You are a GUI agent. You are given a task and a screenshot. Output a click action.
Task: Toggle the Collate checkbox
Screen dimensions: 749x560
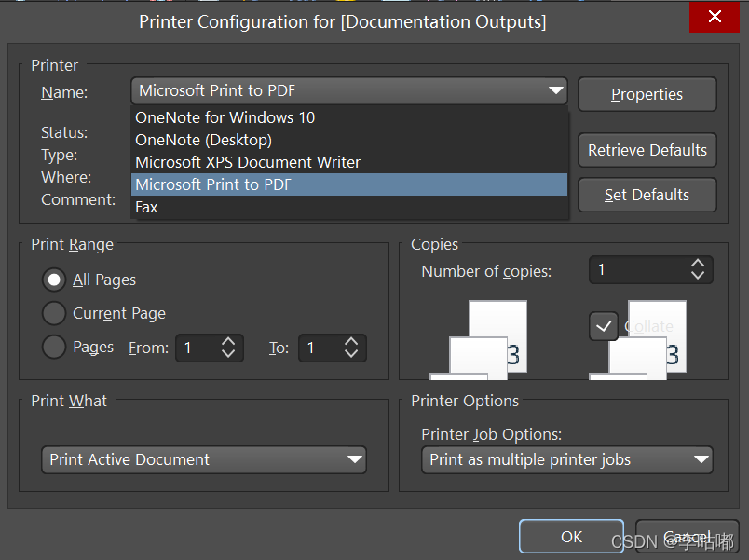click(x=604, y=326)
